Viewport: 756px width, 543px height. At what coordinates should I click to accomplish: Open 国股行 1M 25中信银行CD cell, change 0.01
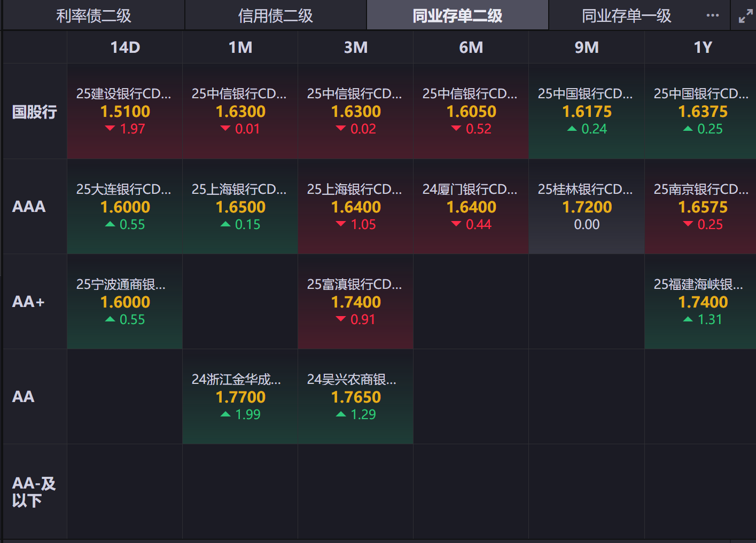[x=240, y=112]
